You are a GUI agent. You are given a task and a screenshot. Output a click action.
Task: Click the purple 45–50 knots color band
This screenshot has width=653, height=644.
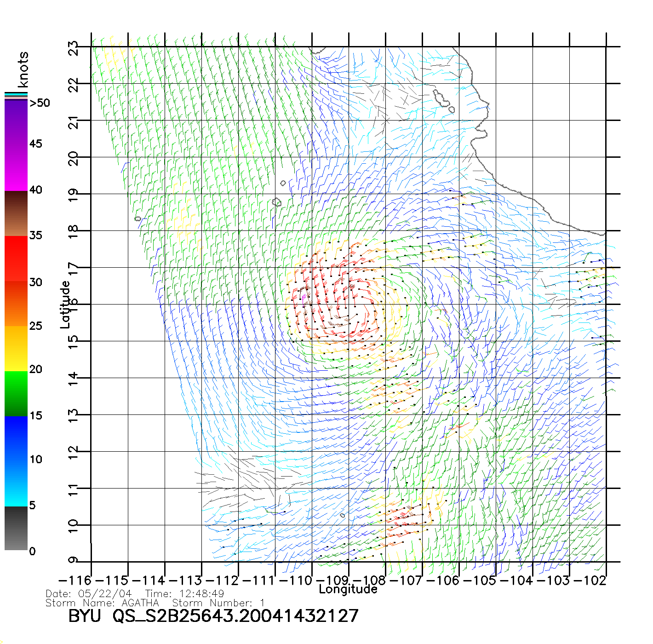coord(16,122)
